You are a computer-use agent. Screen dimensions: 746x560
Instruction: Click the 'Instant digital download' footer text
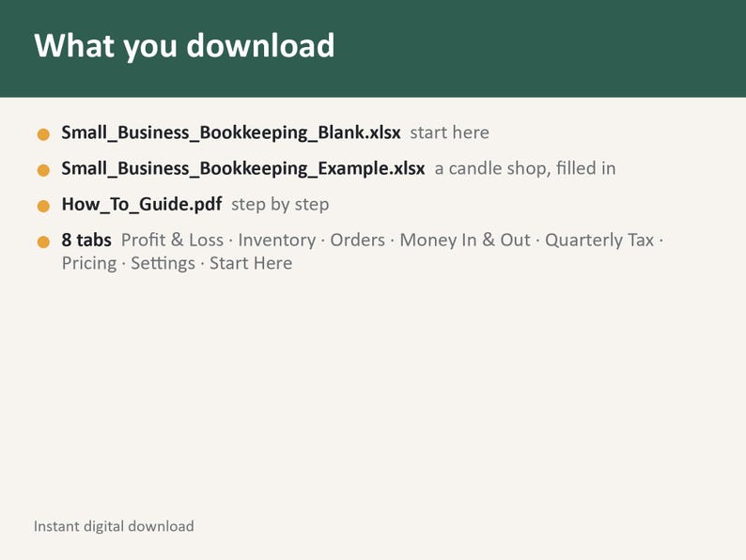114,526
